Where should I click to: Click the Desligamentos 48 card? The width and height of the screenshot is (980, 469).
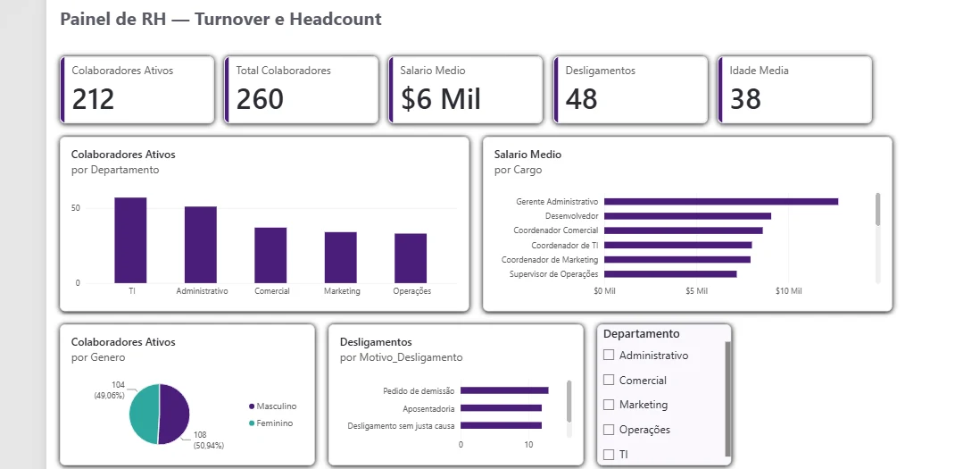(x=631, y=90)
